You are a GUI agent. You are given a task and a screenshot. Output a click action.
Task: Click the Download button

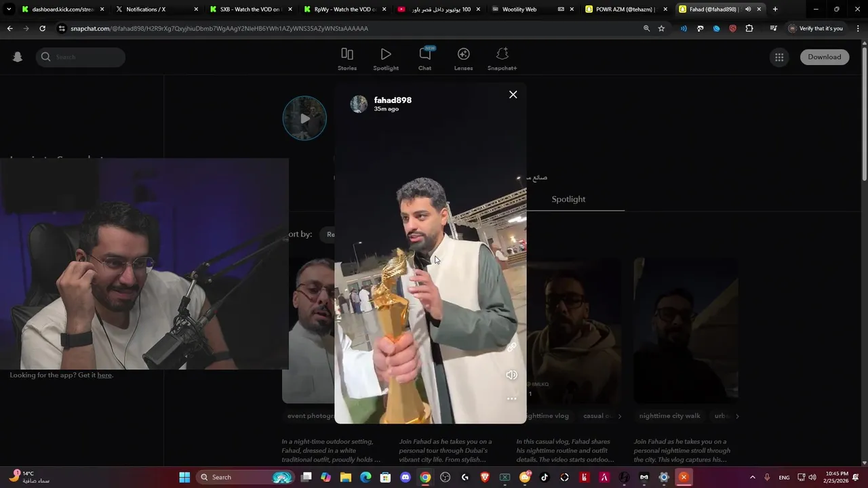point(824,57)
